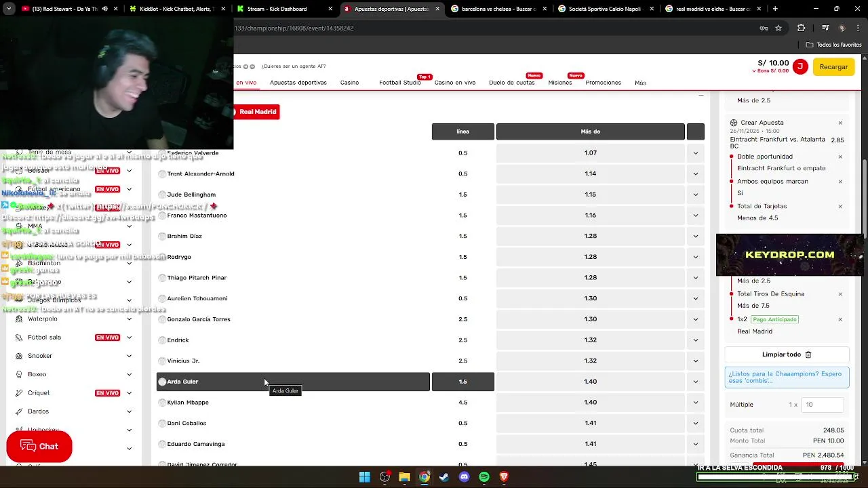Remove the Crear Apuesta Eintracht bet
Viewport: 868px width, 488px height.
point(840,123)
